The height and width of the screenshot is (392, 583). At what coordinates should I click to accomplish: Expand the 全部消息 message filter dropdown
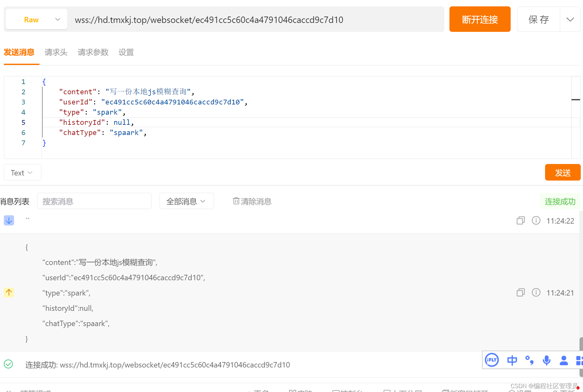(x=186, y=201)
